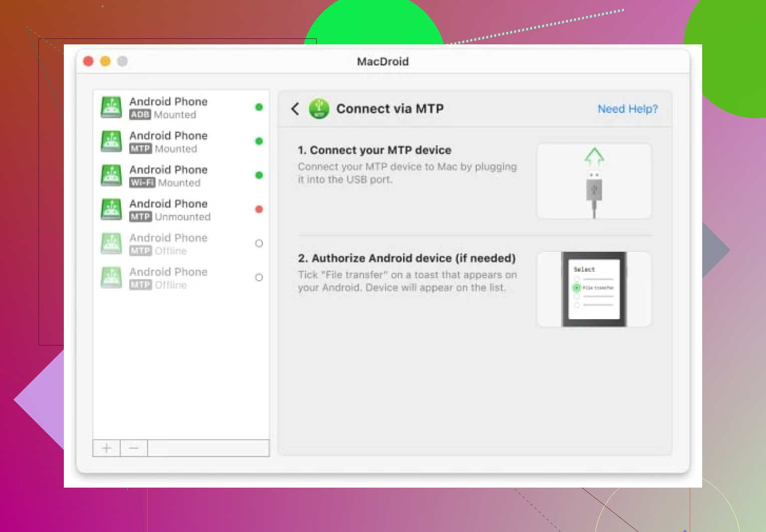Click the MacDroid window title

click(383, 61)
